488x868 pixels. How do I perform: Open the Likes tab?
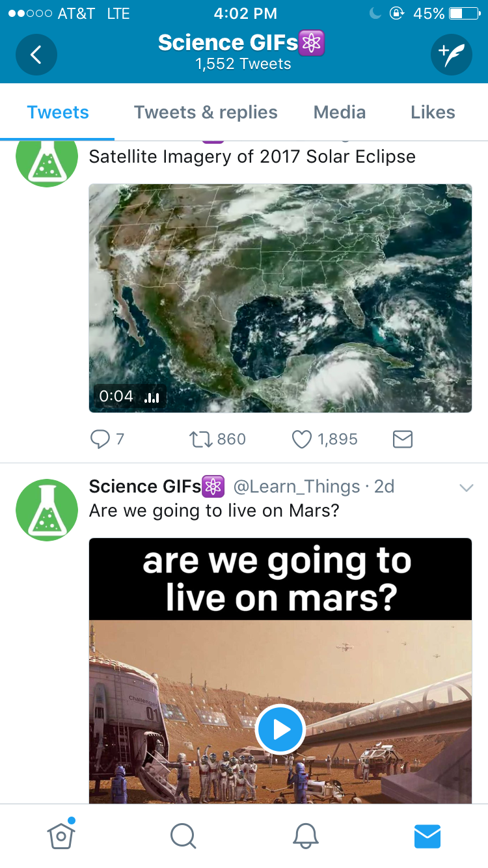click(x=433, y=113)
